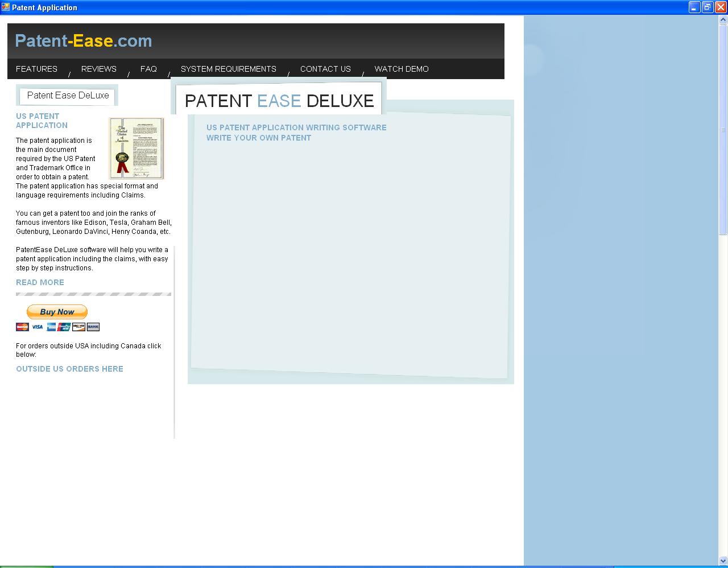
Task: Click the 'PatentEase DeLuxe software will help' paragraph
Action: pyautogui.click(x=92, y=259)
